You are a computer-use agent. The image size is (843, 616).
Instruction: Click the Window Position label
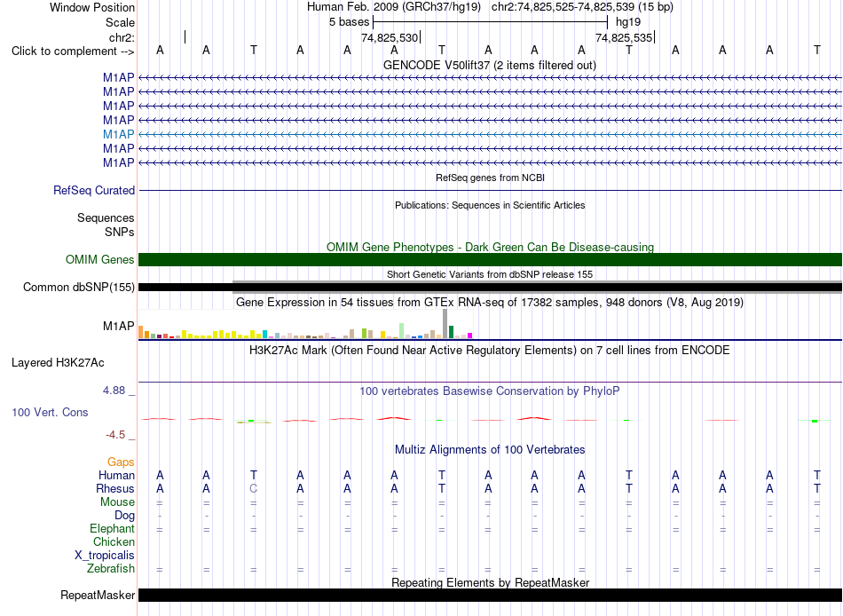click(92, 7)
